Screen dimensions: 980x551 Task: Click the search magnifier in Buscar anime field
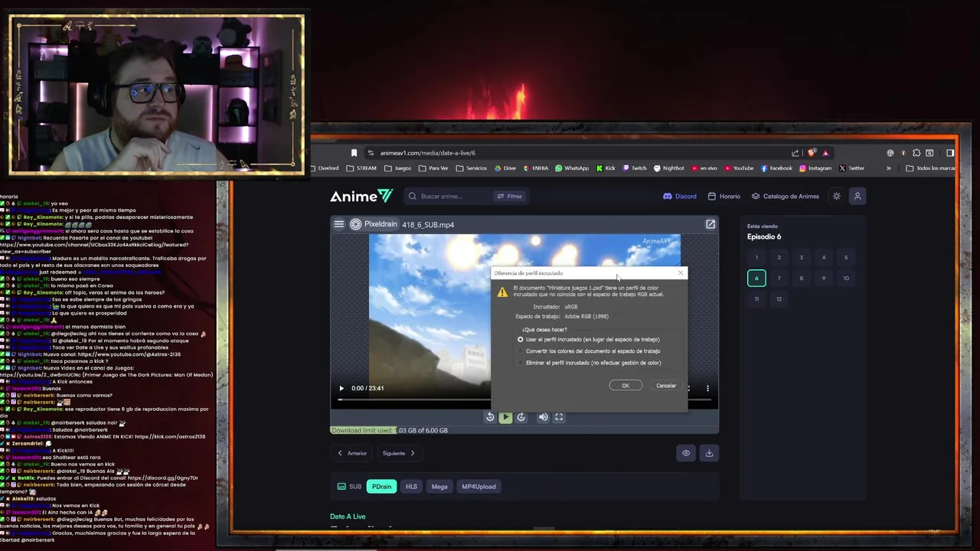click(413, 196)
